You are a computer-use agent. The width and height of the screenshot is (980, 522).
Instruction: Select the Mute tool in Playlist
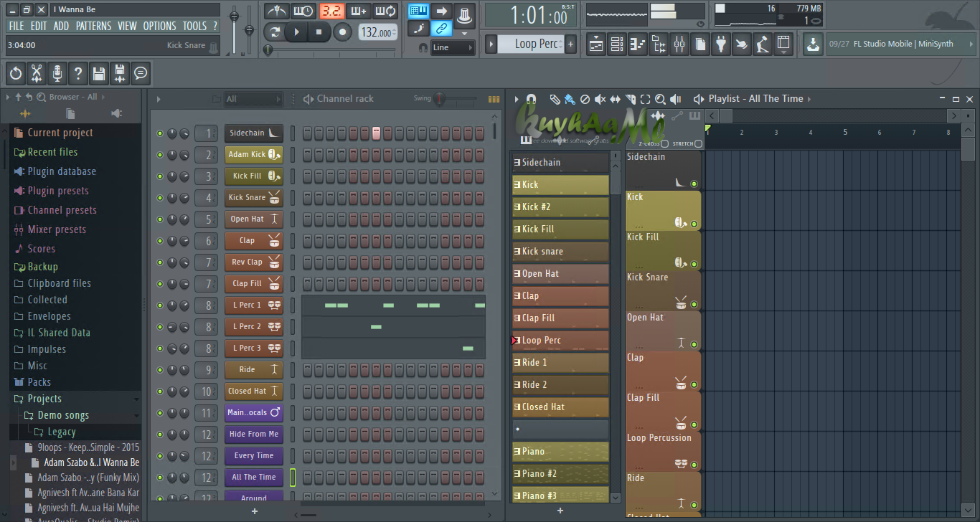click(x=600, y=99)
